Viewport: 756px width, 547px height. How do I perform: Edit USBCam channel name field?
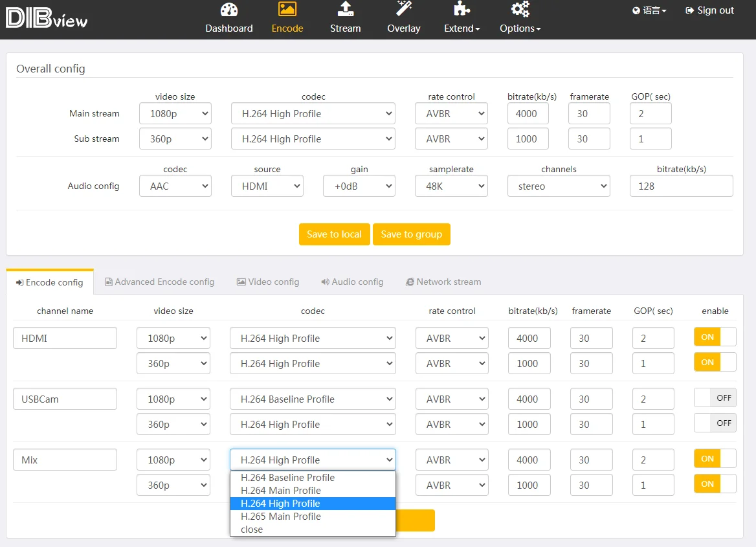pyautogui.click(x=65, y=399)
